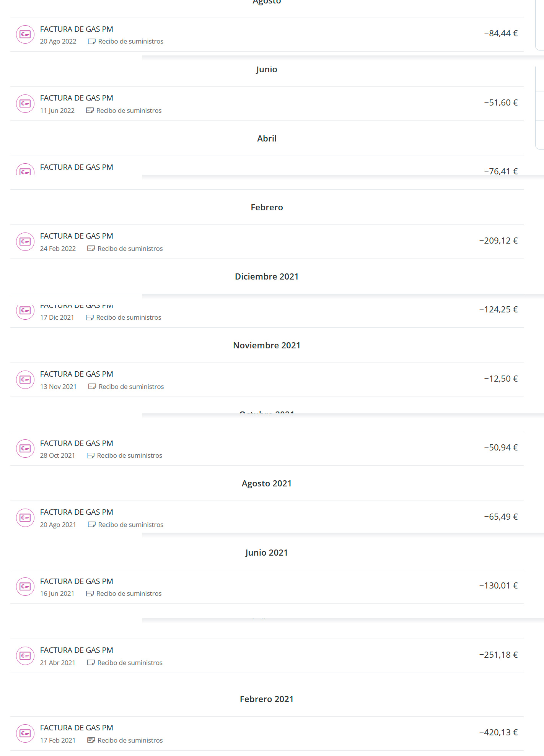Click the bill icon beside the 11 Jun 2022 invoice
Viewport: 544px width, 756px height.
pos(25,104)
